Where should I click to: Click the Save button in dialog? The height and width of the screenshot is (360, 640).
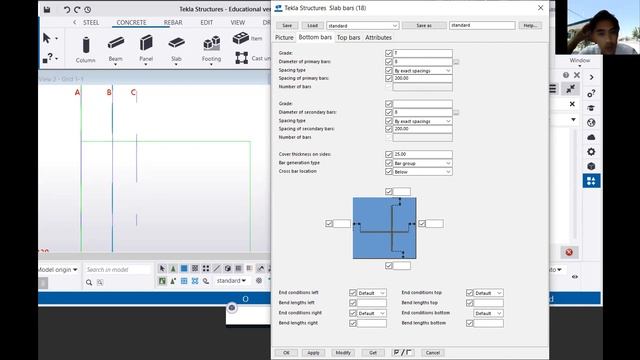(x=287, y=25)
